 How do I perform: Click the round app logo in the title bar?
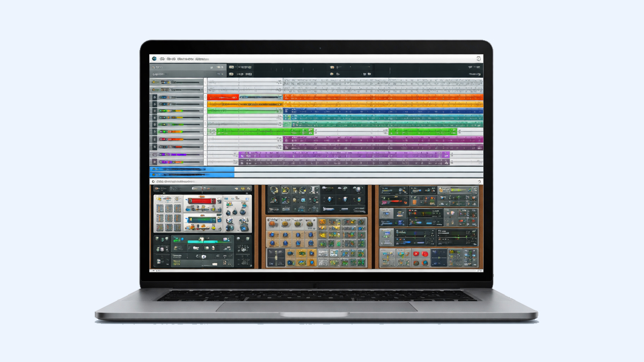click(x=154, y=58)
